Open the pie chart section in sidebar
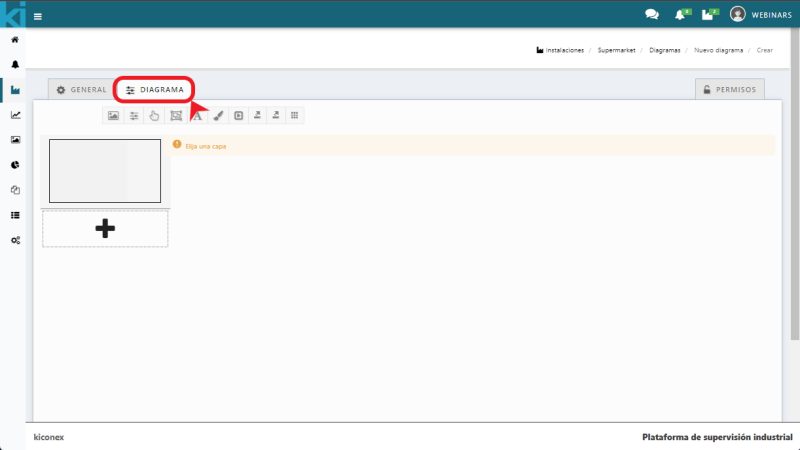Screen dimensions: 800x450 pos(15,164)
